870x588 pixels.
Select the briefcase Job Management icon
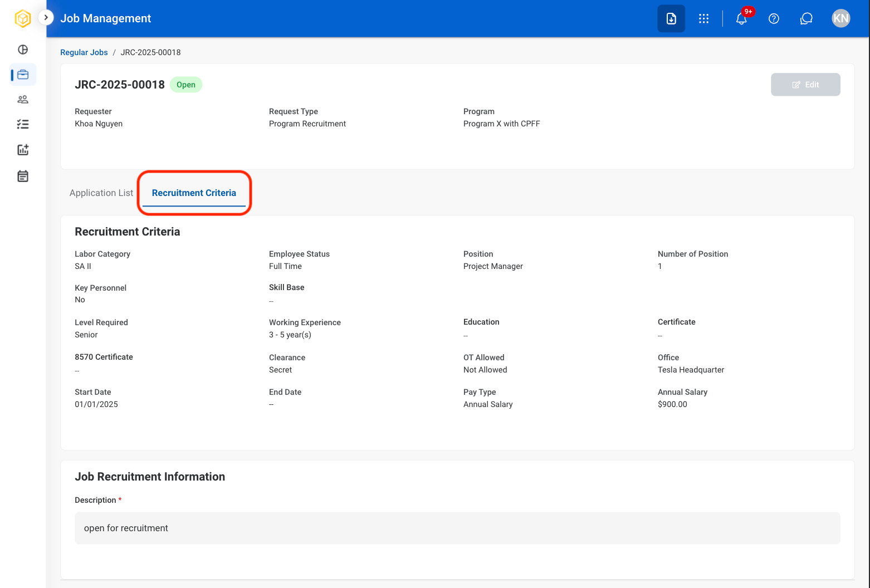pos(23,75)
